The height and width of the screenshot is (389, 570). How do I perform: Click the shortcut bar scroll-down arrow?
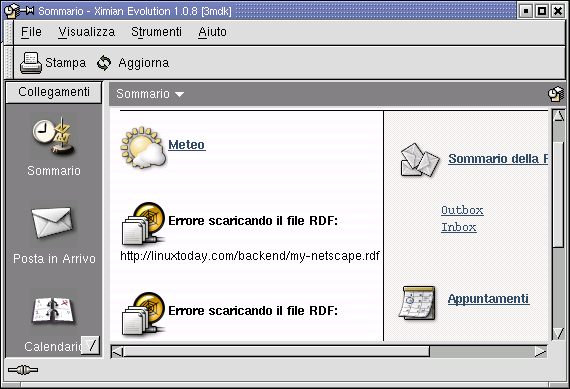(91, 345)
